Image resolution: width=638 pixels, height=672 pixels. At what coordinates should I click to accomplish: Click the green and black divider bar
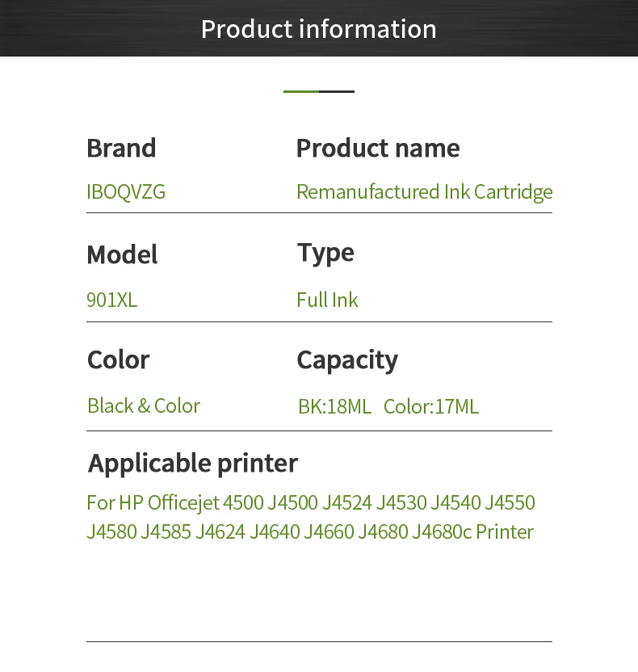point(319,91)
